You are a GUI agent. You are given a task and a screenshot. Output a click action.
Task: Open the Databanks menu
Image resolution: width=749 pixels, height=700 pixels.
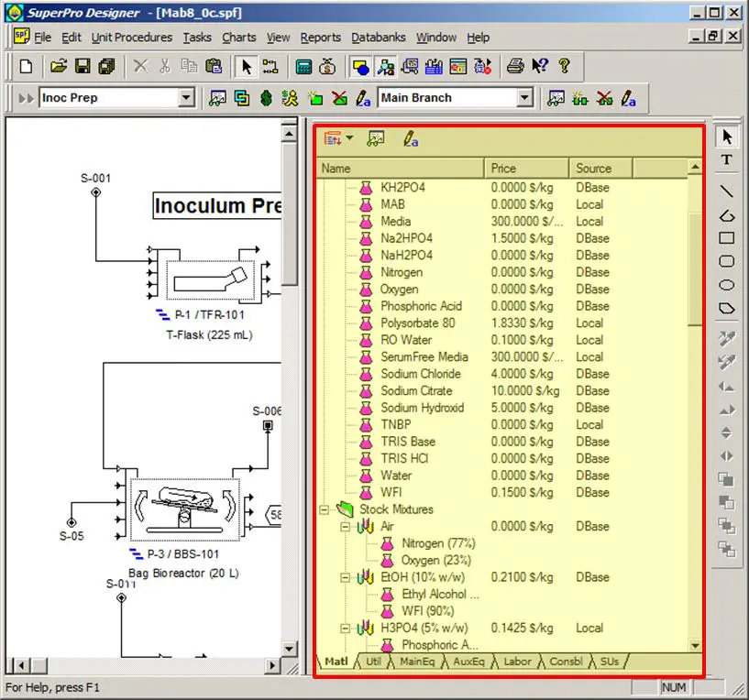[379, 38]
